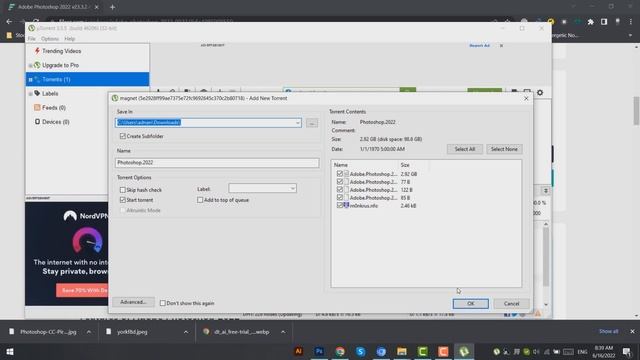Open dt_ai_free-trial webp download options arrow
The width and height of the screenshot is (640, 360).
pos(283,332)
